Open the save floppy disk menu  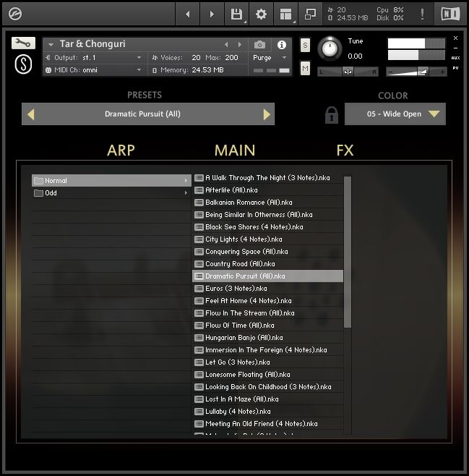236,14
